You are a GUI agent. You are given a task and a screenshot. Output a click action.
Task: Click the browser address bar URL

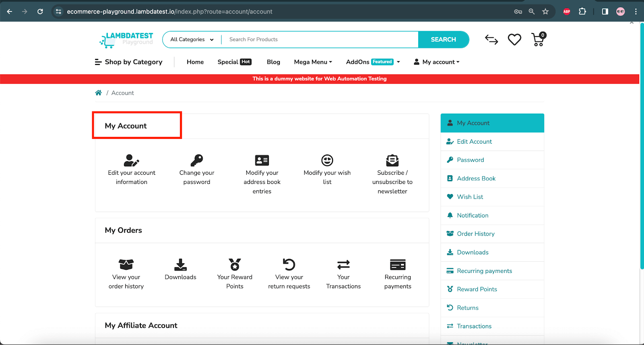pos(169,12)
